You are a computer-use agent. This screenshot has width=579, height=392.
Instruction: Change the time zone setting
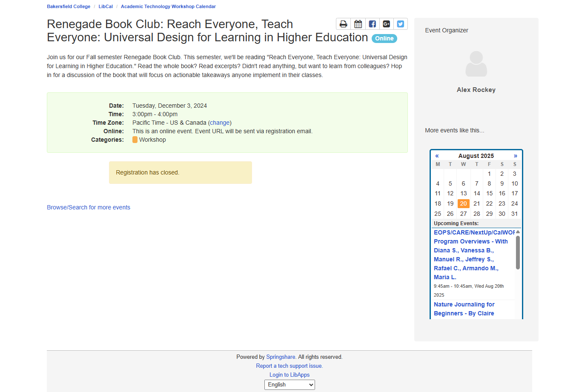[x=220, y=123]
